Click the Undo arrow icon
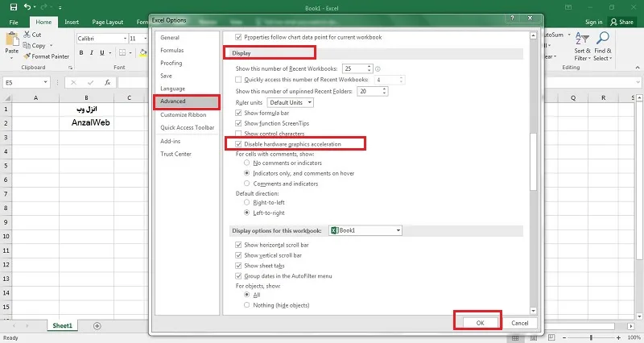 pyautogui.click(x=27, y=7)
